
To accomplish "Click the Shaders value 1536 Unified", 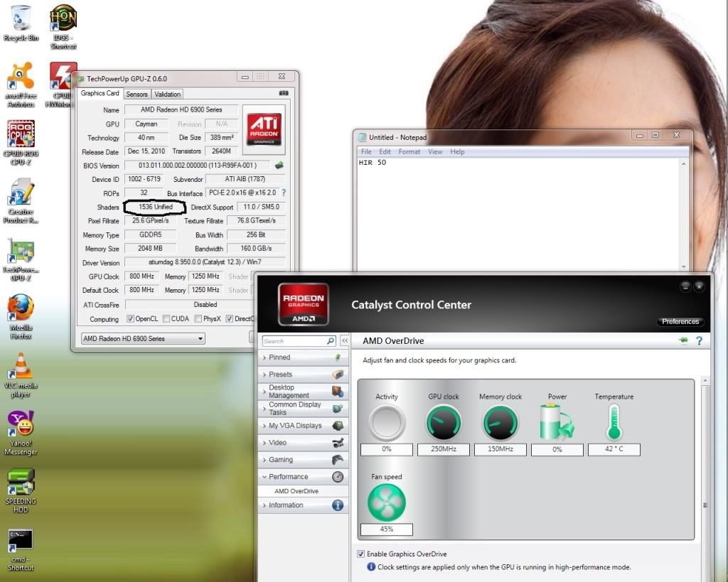I will click(x=156, y=207).
